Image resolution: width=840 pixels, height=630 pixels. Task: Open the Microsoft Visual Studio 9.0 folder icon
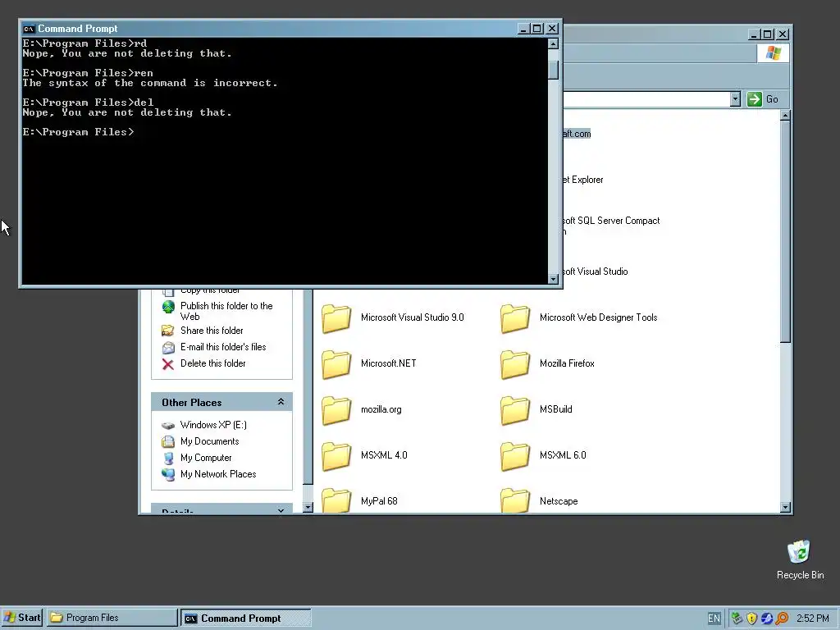point(336,318)
